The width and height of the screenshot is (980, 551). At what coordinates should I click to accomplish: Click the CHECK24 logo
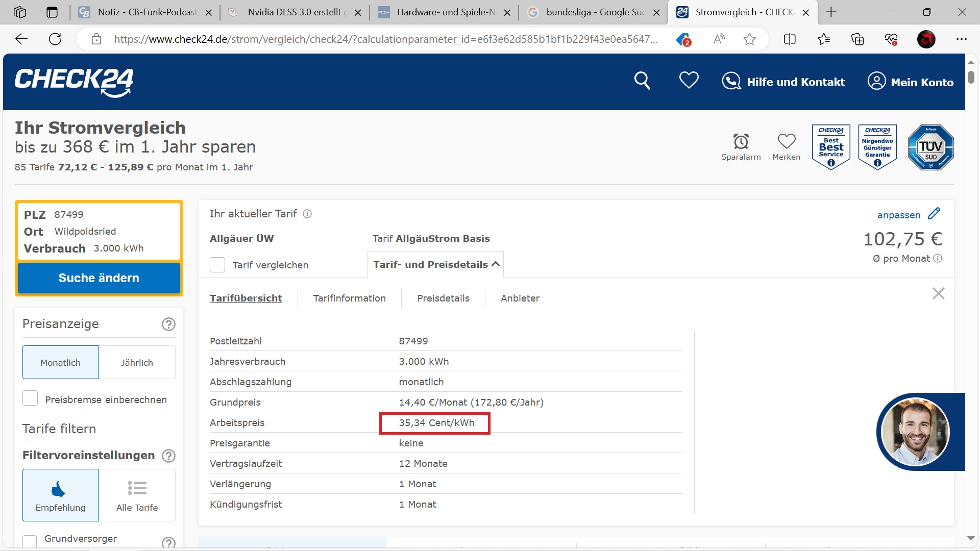[x=74, y=82]
